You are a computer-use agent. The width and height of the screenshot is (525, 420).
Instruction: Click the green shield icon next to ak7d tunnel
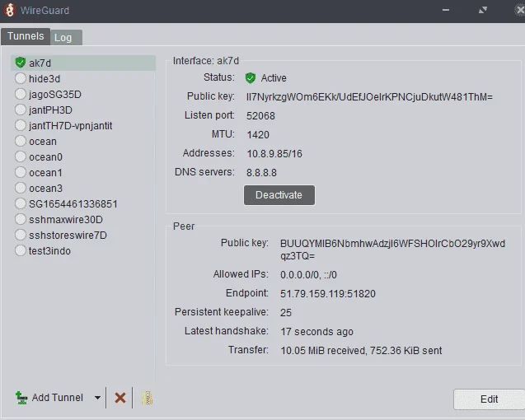click(21, 63)
